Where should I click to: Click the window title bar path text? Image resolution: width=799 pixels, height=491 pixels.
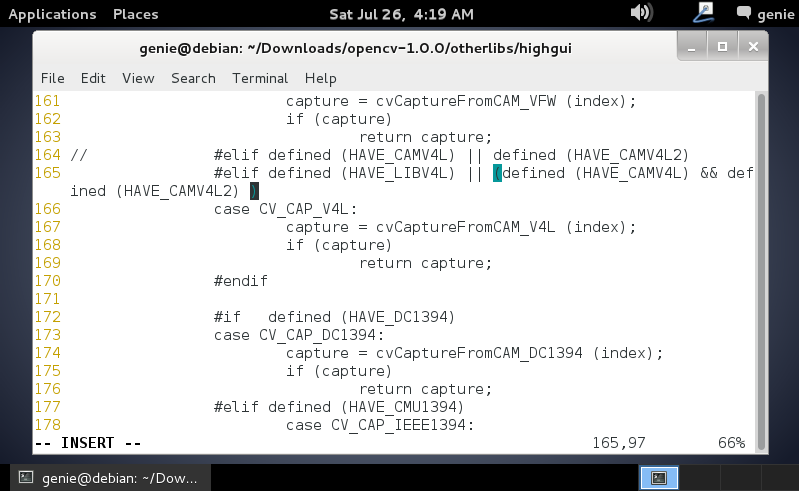coord(356,48)
